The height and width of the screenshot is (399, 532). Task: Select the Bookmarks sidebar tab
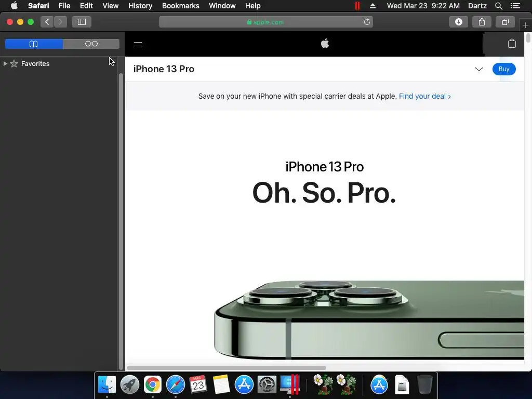pos(34,44)
